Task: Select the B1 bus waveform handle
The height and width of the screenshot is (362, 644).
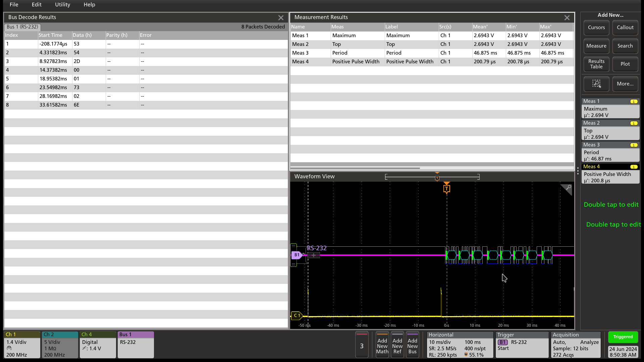Action: pos(297,255)
